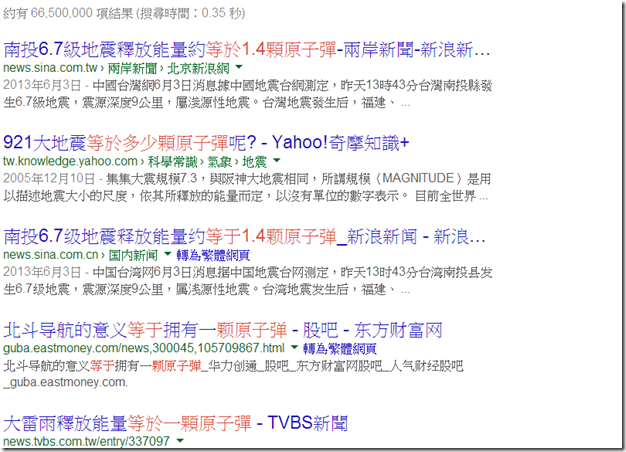The height and width of the screenshot is (452, 626).
Task: Click 兩岸新聞 breadcrumb in first result
Action: (132, 68)
